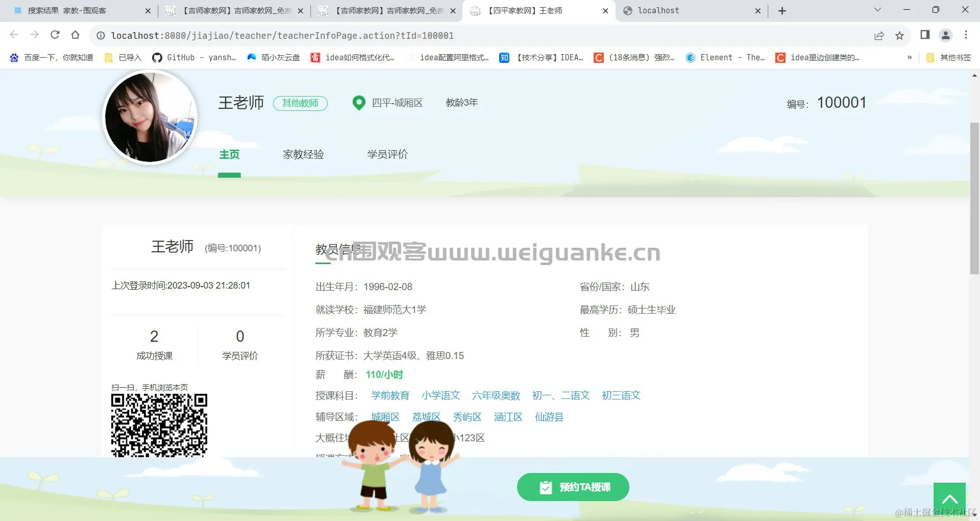Switch to the second 吉师家教网 tab
This screenshot has height=521, width=980.
[386, 11]
